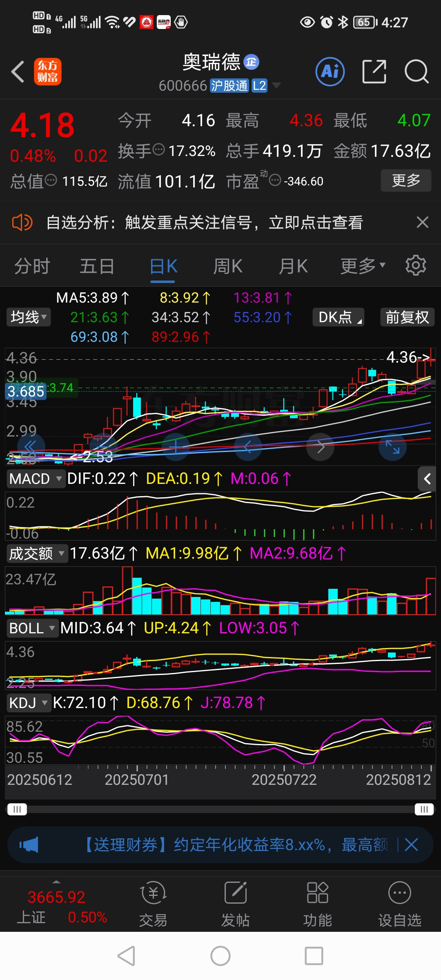Viewport: 441px width, 980px height.
Task: Expand stock code dropdown arrow beside L2
Action: tap(276, 85)
